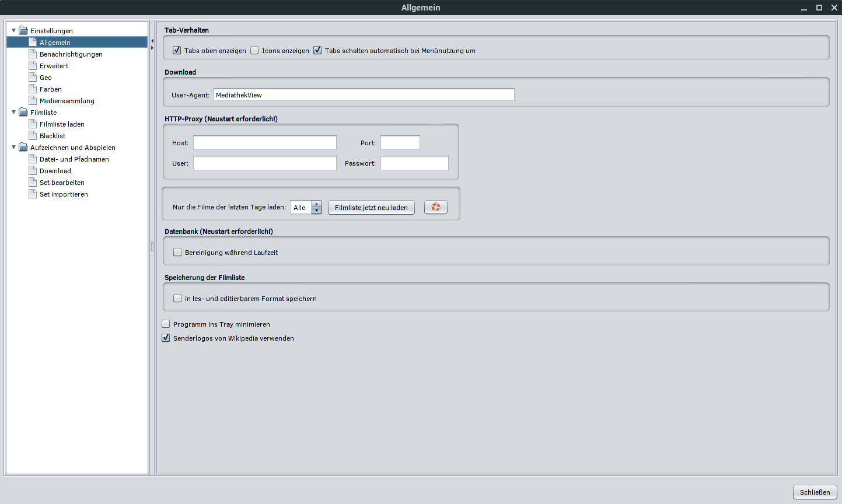Collapse the Einstellungen tree node
The width and height of the screenshot is (842, 504).
pos(14,30)
